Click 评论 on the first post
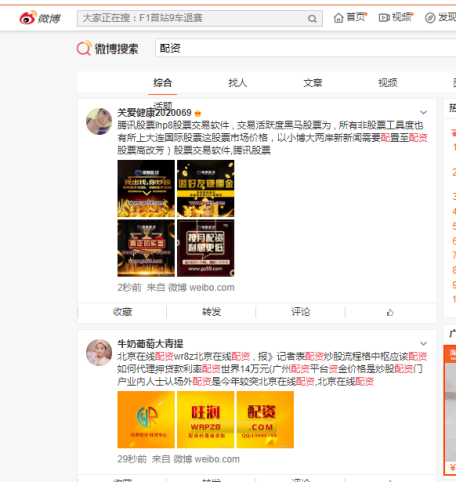 (x=301, y=312)
